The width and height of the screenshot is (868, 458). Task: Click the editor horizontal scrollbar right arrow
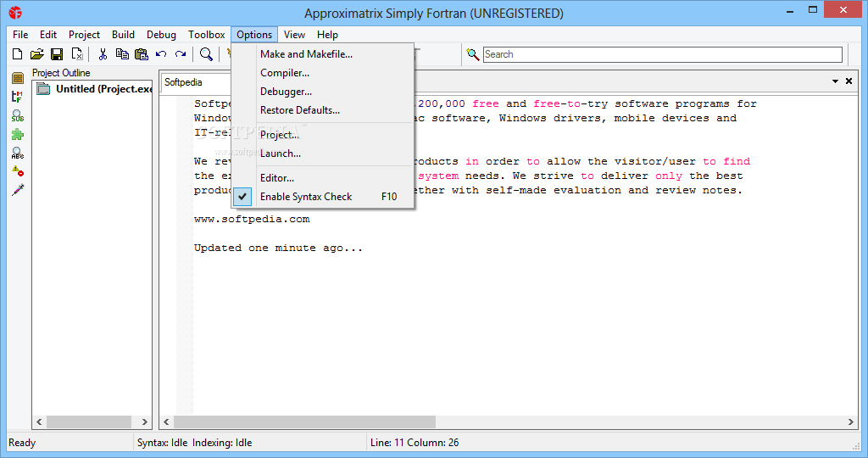point(851,422)
